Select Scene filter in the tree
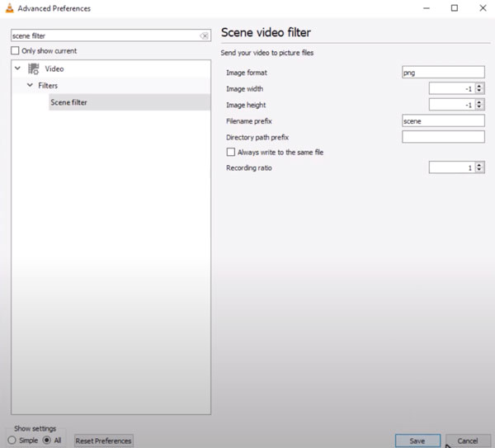Screen dimensions: 495x448 (x=130, y=102)
